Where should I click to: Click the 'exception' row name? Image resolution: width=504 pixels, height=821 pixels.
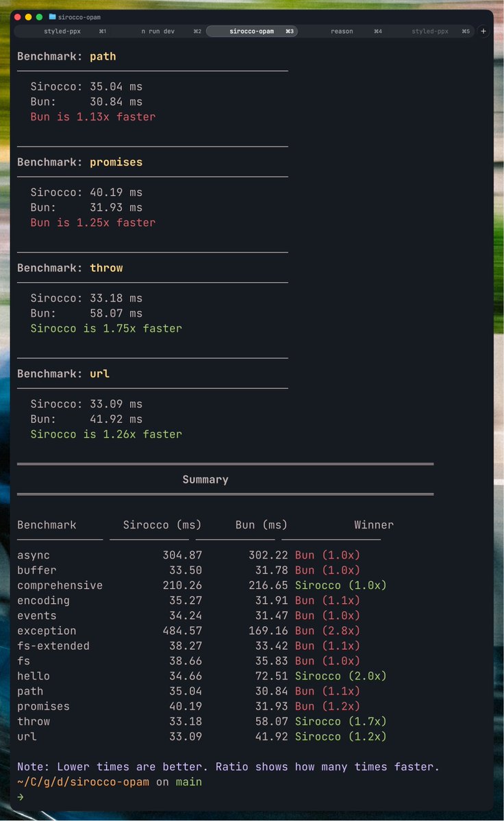pyautogui.click(x=47, y=631)
